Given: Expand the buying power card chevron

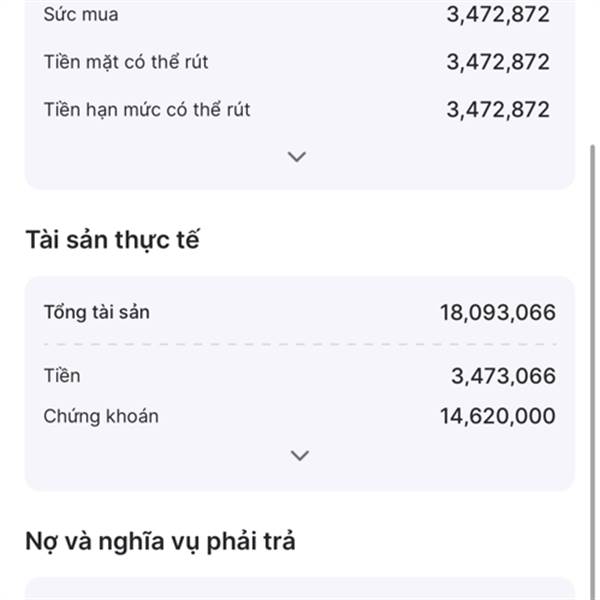Looking at the screenshot, I should click(x=297, y=157).
